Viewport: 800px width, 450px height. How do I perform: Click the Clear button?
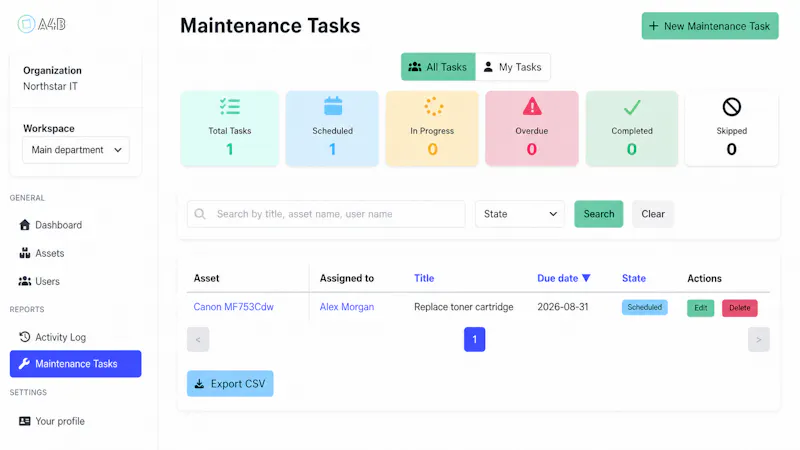(x=653, y=214)
